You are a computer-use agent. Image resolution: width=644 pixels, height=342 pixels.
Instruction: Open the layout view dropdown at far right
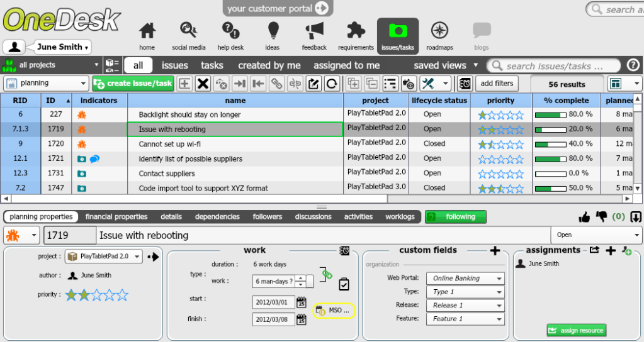click(636, 84)
